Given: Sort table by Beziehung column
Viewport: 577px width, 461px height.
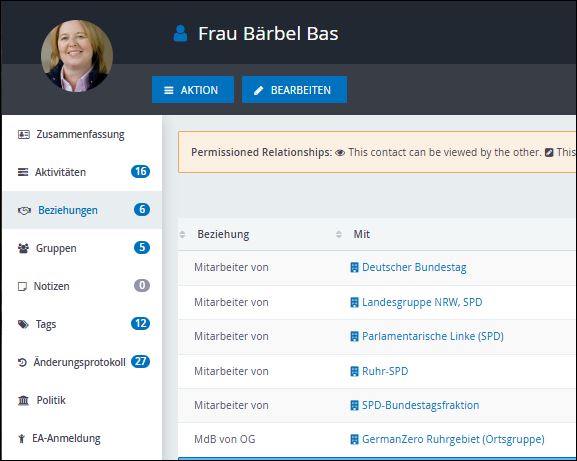Looking at the screenshot, I should click(223, 234).
